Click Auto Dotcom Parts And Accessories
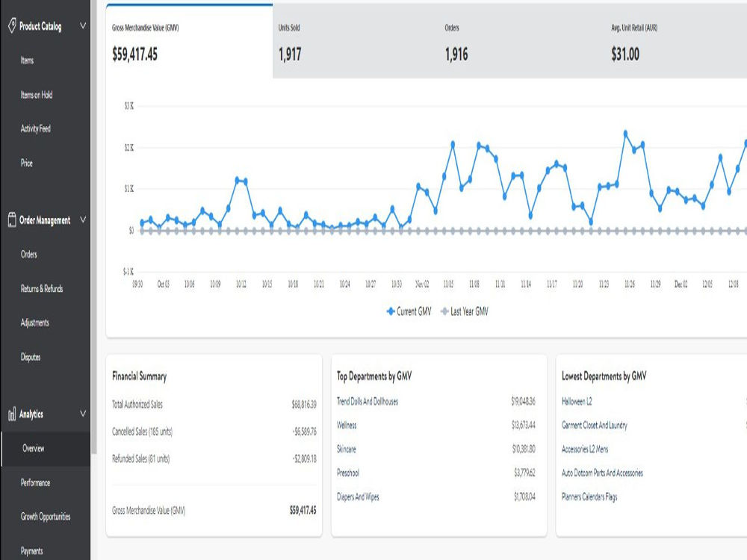 (x=602, y=473)
